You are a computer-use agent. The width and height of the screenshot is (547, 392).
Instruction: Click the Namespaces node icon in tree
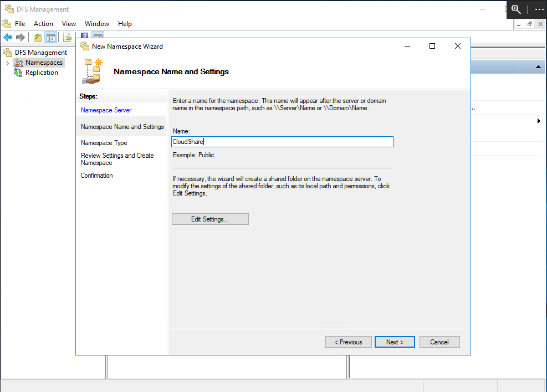click(18, 63)
